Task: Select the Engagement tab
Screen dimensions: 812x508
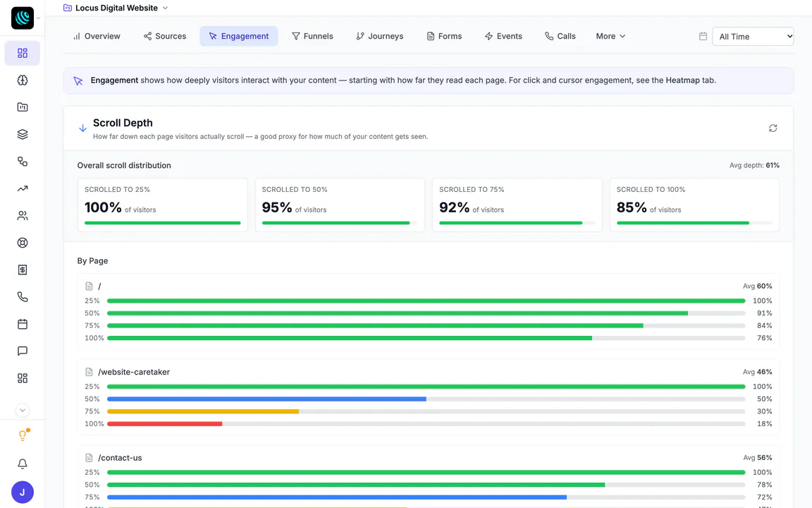Action: [x=239, y=36]
